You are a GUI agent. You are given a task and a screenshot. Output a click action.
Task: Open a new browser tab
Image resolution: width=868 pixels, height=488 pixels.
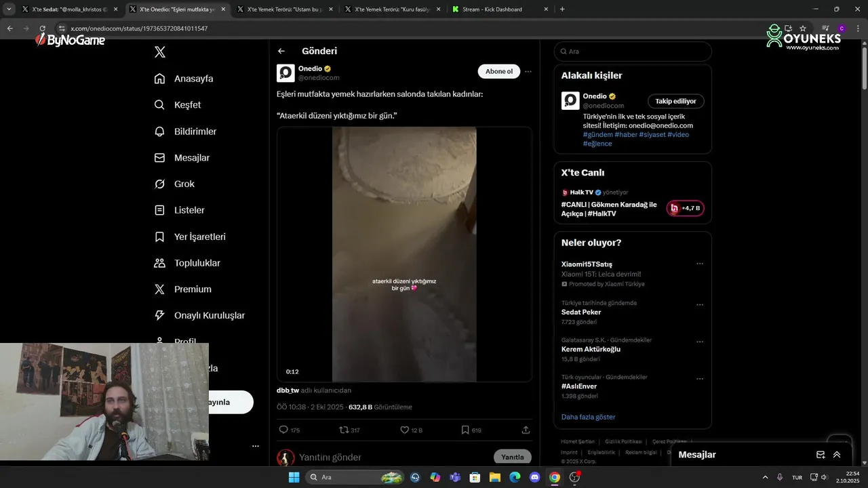pos(562,9)
